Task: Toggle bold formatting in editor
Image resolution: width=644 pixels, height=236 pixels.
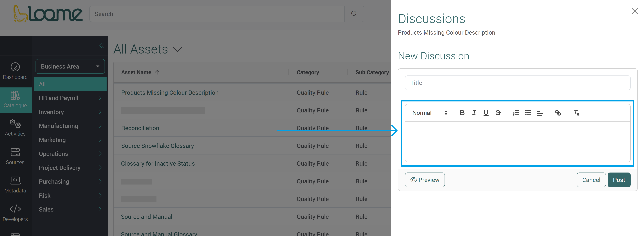Action: (x=462, y=113)
